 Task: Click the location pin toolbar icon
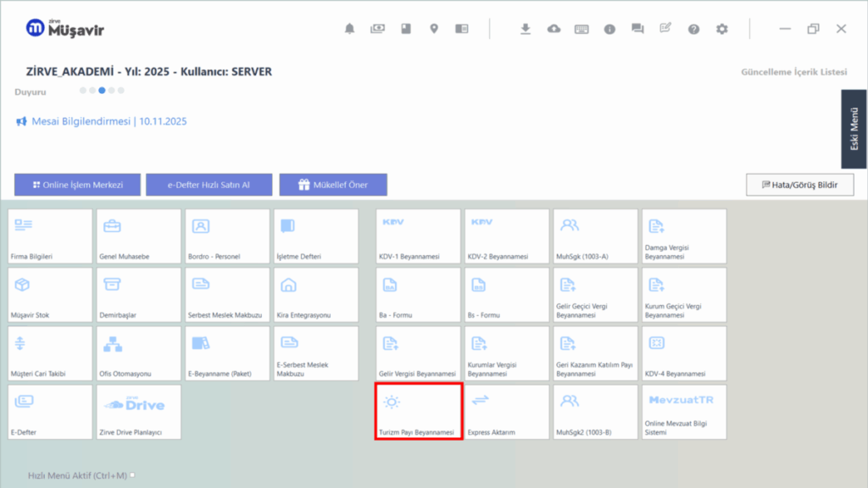(x=434, y=29)
